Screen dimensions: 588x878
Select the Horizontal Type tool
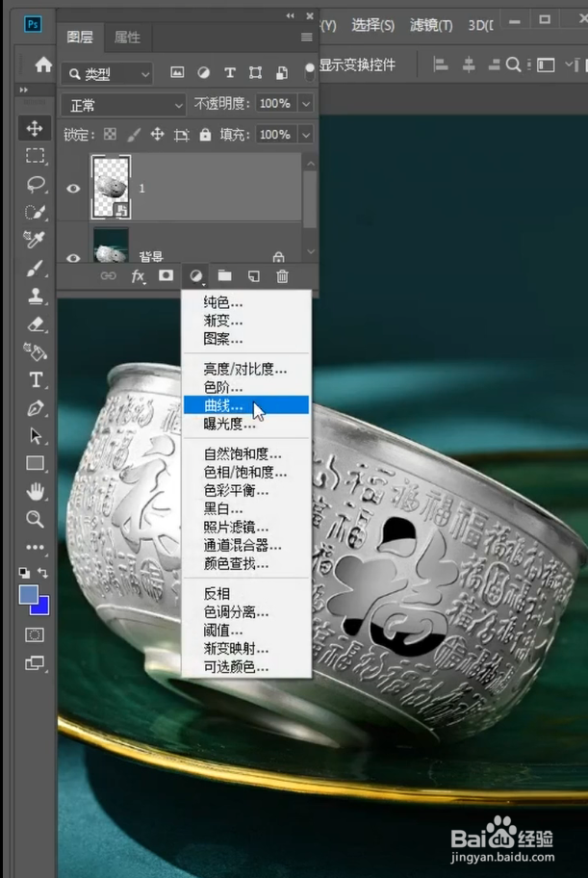coord(35,379)
